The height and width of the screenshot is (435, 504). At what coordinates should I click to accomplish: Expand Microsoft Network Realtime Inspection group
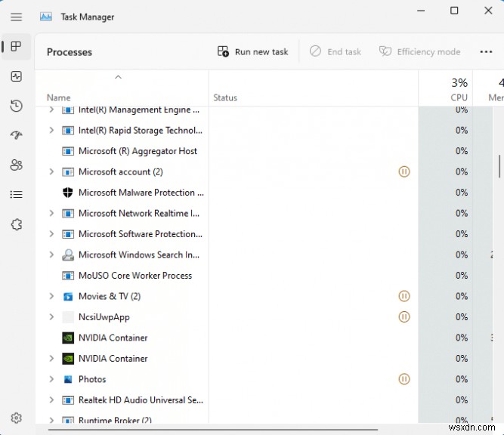click(x=51, y=213)
